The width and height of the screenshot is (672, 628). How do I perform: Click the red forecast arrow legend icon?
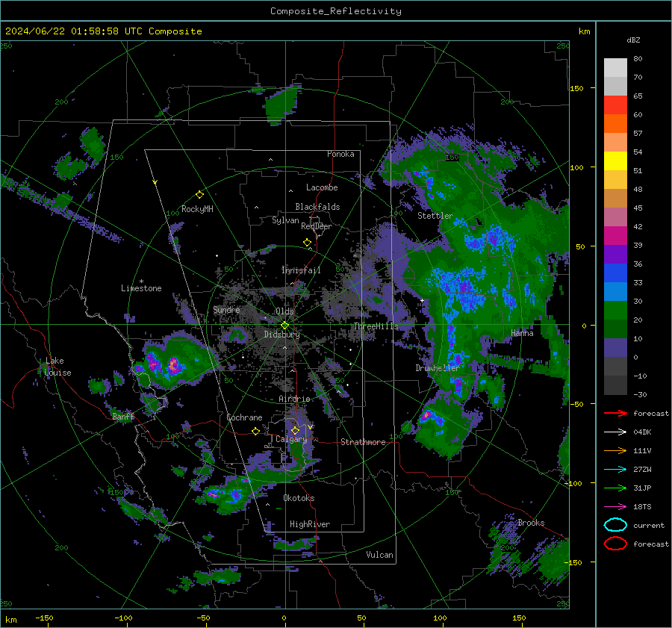615,413
